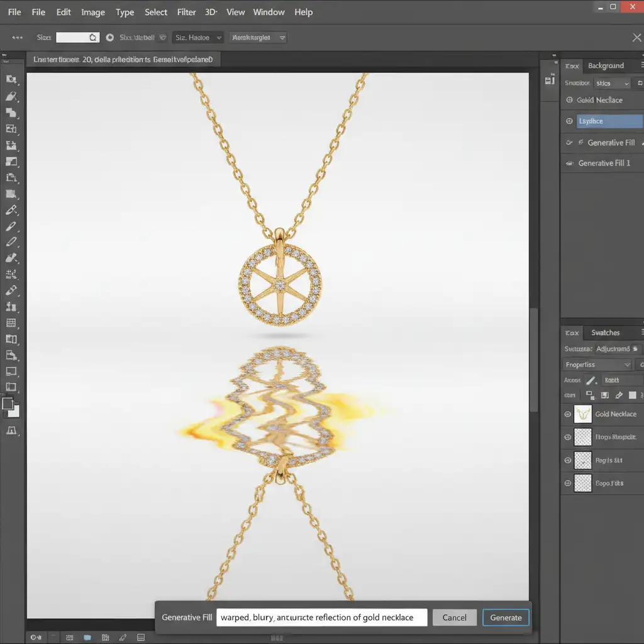Viewport: 644px width, 644px height.
Task: Switch to the Swatches tab
Action: [x=605, y=333]
